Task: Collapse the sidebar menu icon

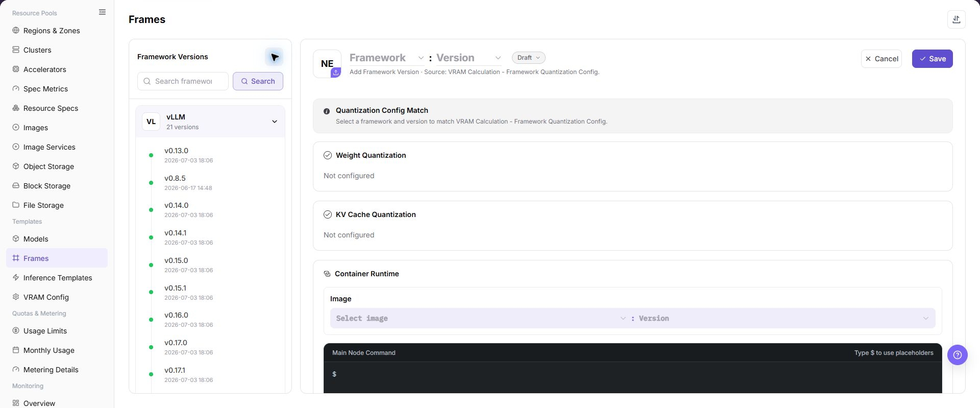Action: (102, 12)
